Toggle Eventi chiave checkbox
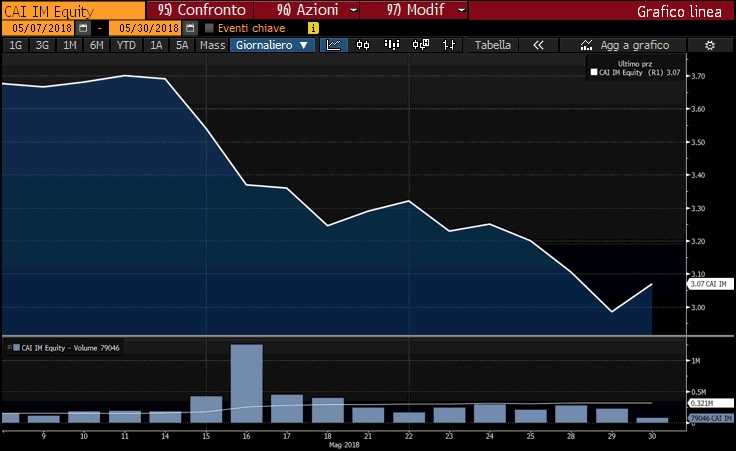The height and width of the screenshot is (451, 736). point(209,28)
